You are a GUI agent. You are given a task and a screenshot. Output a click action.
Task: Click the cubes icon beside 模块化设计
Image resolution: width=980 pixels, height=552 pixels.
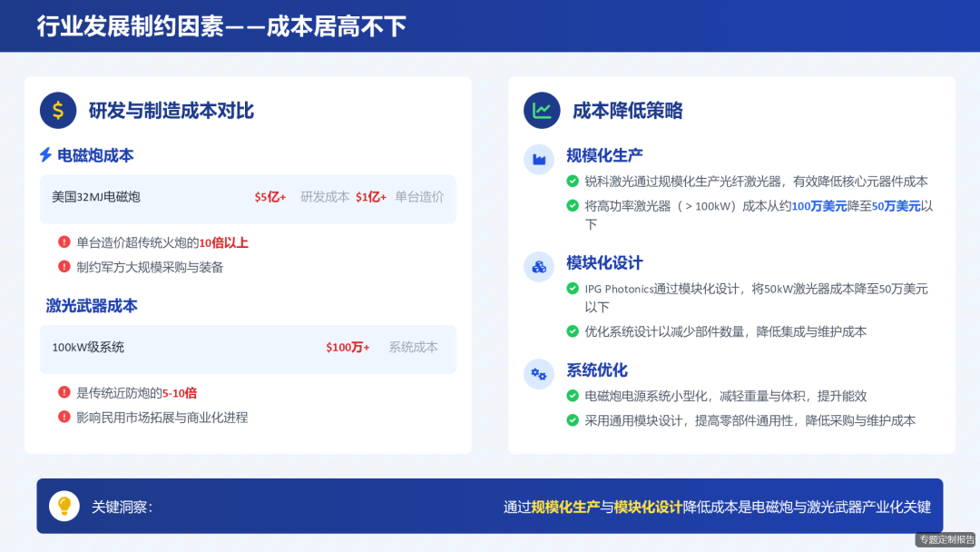(539, 267)
